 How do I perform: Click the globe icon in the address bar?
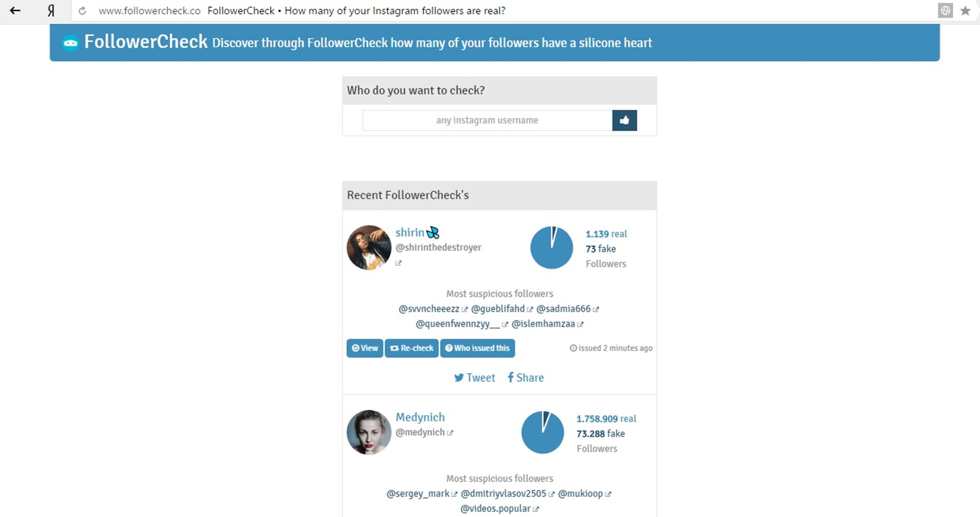tap(945, 10)
